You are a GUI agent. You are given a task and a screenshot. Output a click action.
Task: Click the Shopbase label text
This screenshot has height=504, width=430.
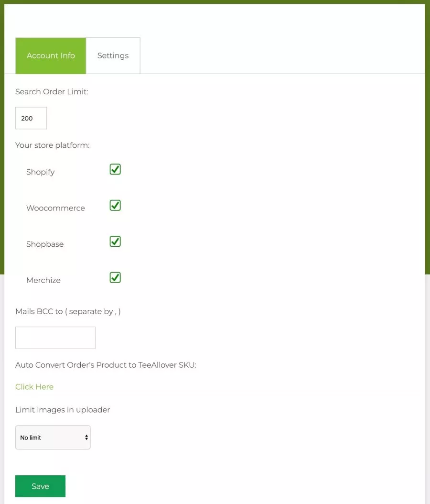pos(45,244)
